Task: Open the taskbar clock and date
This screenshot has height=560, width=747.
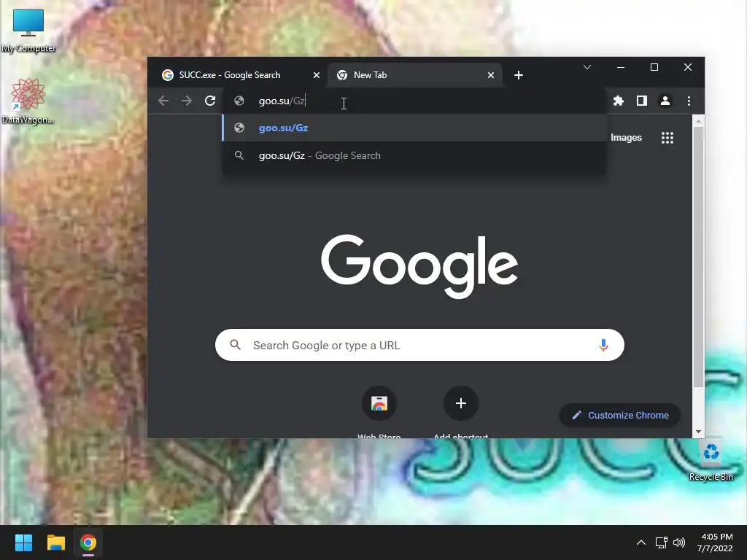Action: [715, 542]
